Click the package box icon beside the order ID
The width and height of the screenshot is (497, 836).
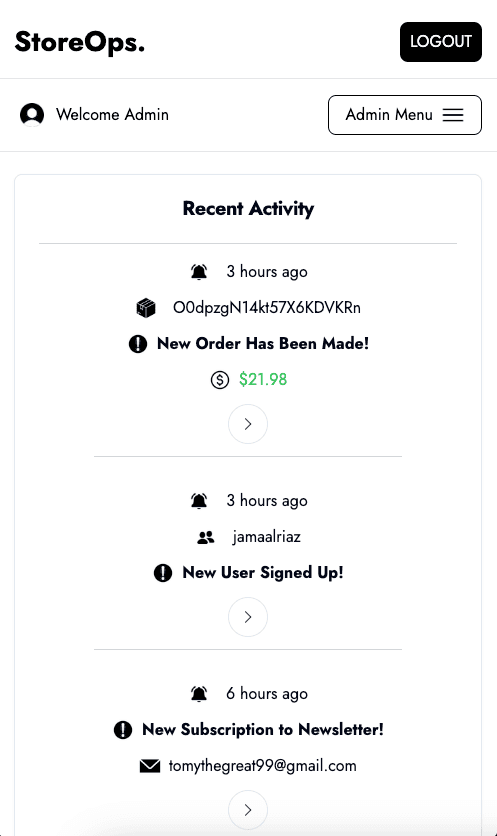pos(146,308)
